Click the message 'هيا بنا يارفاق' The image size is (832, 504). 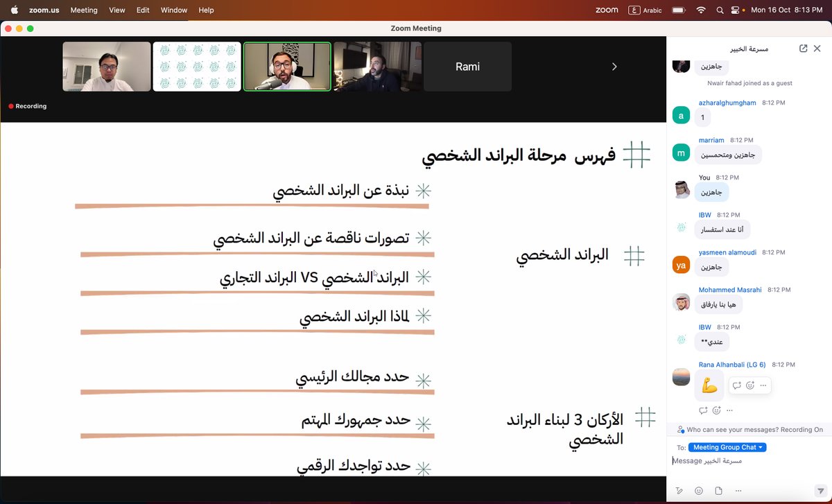(718, 304)
